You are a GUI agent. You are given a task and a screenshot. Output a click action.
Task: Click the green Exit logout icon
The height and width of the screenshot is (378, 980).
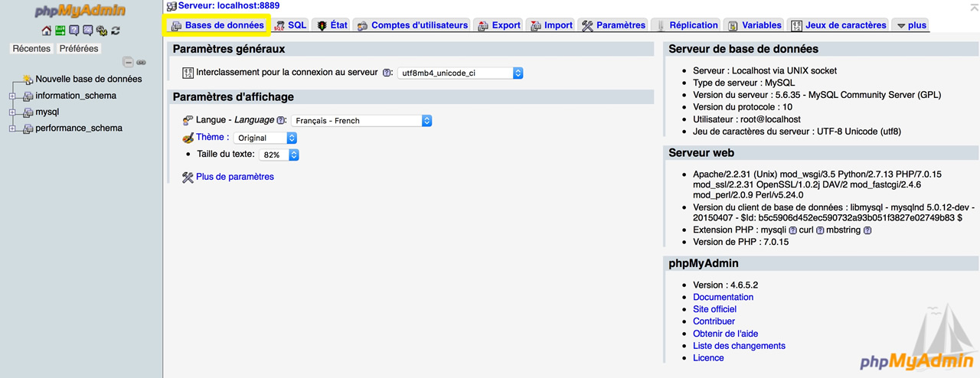pos(60,31)
